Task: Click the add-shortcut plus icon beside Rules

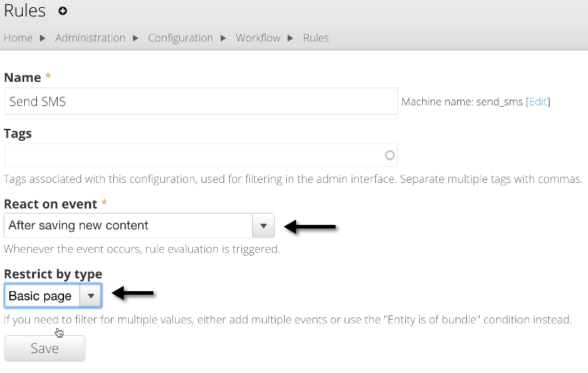Action: (63, 11)
